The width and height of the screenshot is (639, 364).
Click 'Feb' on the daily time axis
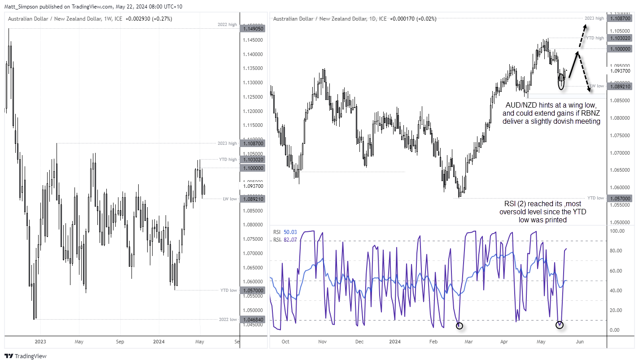tap(433, 342)
